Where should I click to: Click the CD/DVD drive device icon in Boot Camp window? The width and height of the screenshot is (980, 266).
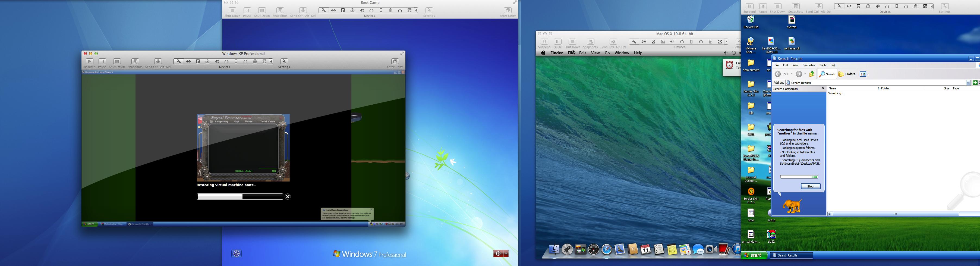coord(353,11)
